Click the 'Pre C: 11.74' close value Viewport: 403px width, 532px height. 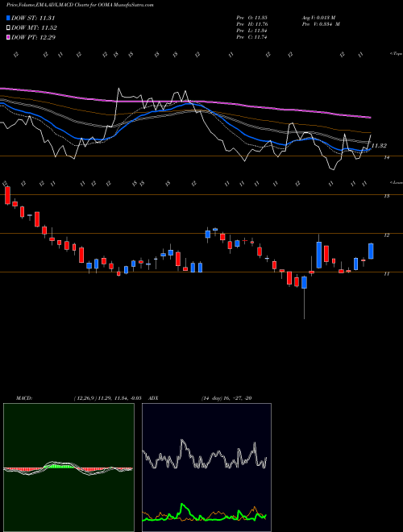click(x=252, y=37)
